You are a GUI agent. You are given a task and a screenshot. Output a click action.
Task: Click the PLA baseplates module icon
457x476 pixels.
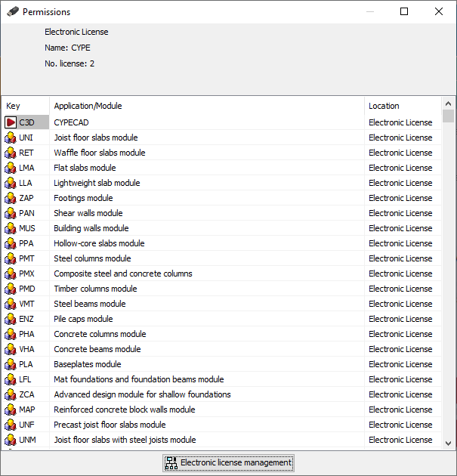click(x=11, y=364)
